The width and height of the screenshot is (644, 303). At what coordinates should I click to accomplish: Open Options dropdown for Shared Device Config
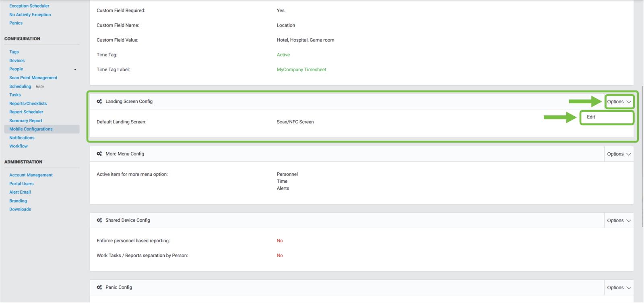pyautogui.click(x=619, y=221)
